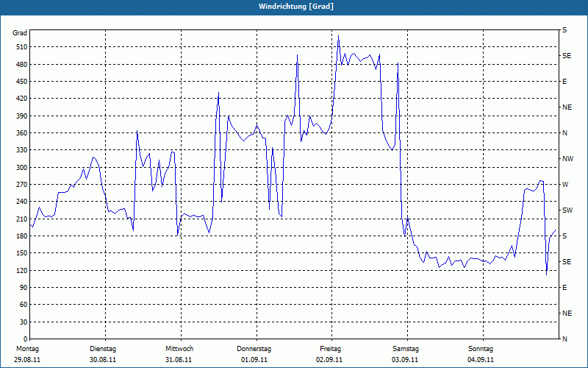
Task: Pick the date 01.09.11 on x-axis
Action: coord(254,360)
